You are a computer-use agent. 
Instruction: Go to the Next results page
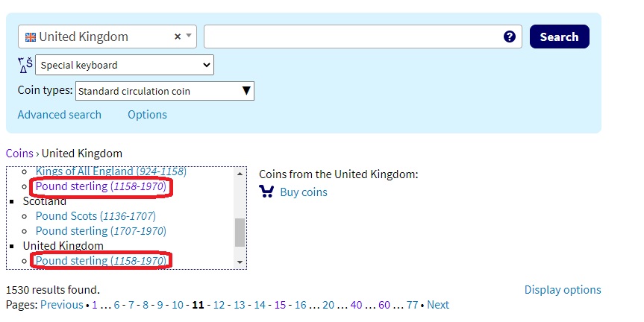pyautogui.click(x=438, y=305)
